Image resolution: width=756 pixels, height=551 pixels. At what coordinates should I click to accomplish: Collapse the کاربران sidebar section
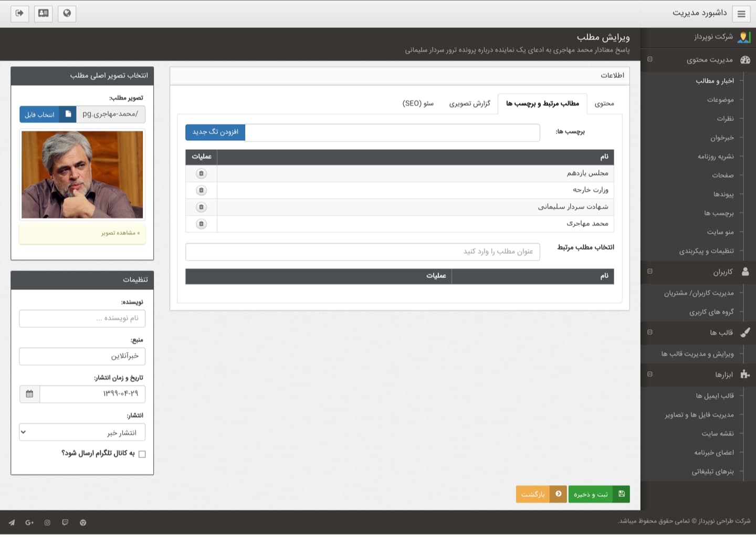coord(650,272)
